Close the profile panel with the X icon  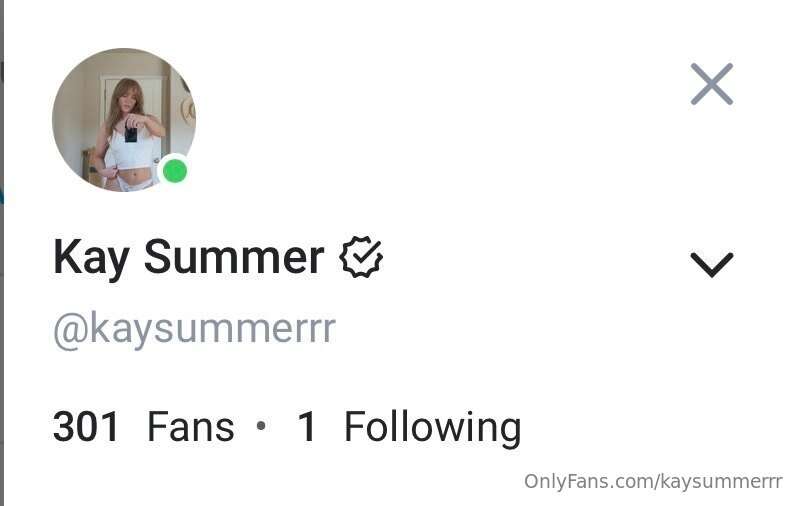pos(711,84)
